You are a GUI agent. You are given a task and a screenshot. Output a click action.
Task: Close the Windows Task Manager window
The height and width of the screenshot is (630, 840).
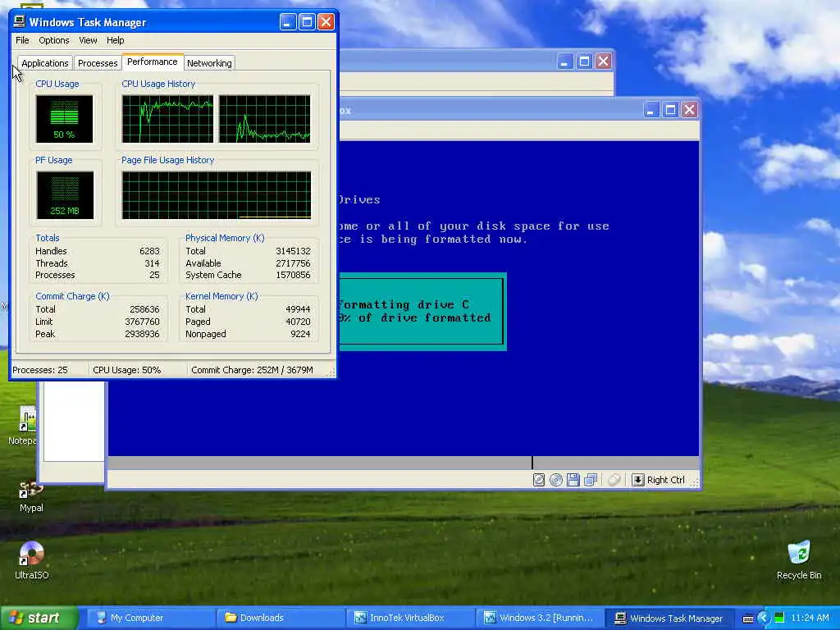point(326,22)
